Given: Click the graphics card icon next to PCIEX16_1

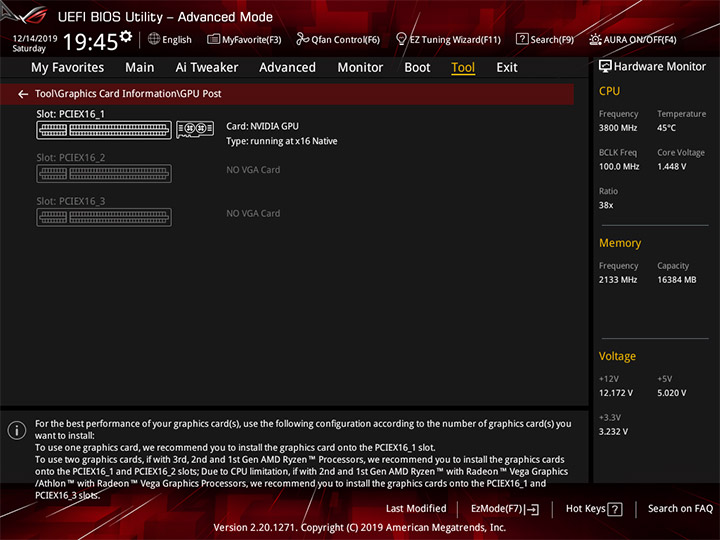Looking at the screenshot, I should pyautogui.click(x=195, y=129).
